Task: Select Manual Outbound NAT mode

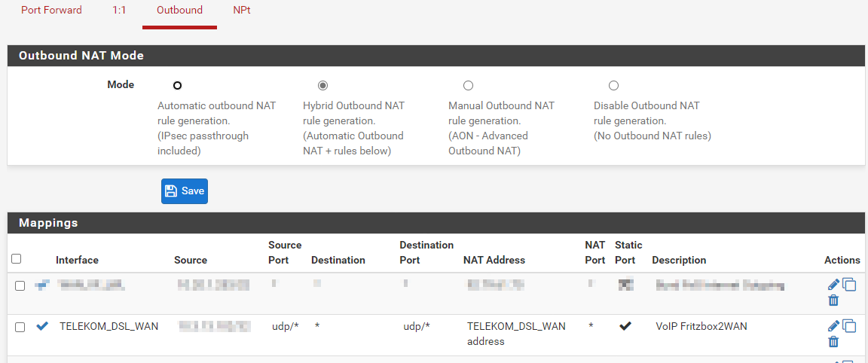Action: click(468, 85)
